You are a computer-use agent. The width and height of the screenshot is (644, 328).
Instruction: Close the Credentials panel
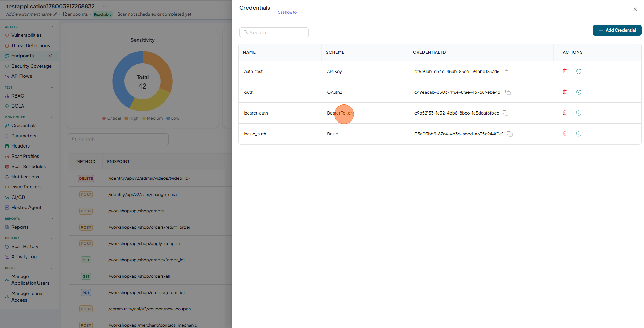pos(635,9)
